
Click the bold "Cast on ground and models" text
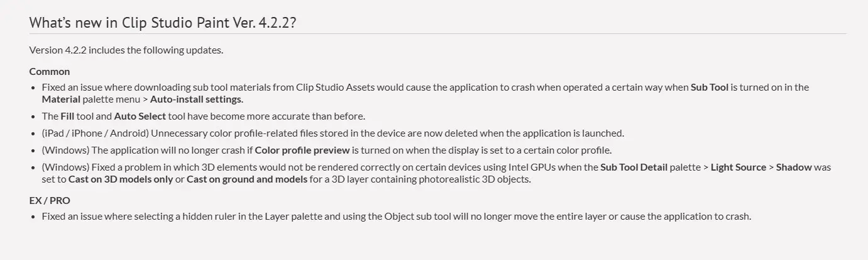246,179
